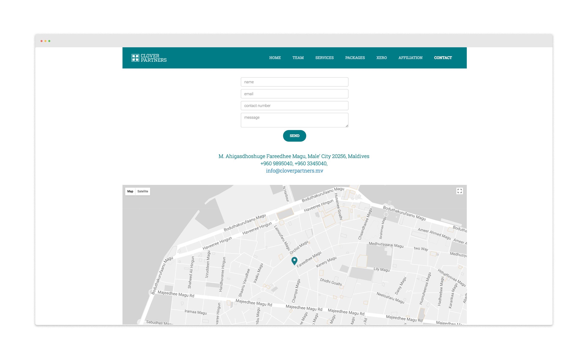Image resolution: width=588 pixels, height=364 pixels.
Task: Select the Map view type
Action: pos(130,191)
